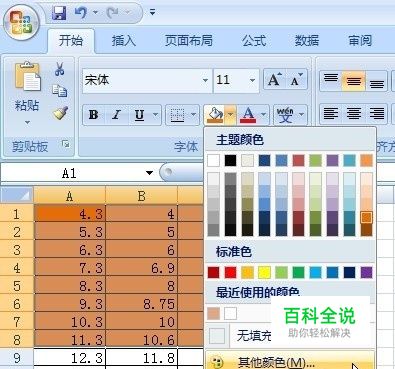Open the 页面布局 tab

(189, 41)
